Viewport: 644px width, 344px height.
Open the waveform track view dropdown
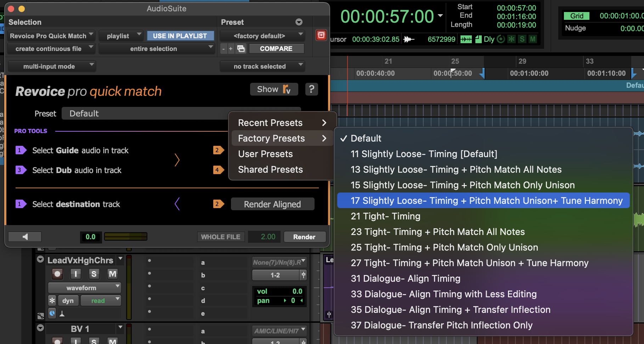[x=84, y=288]
